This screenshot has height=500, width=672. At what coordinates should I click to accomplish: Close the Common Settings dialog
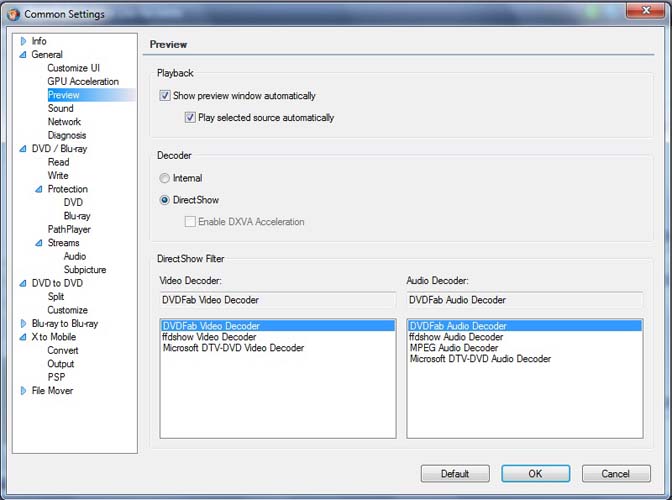[x=646, y=10]
